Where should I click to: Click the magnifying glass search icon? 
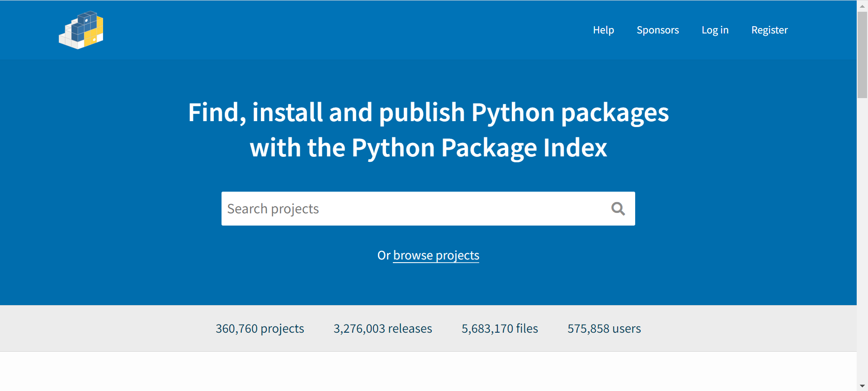[618, 209]
